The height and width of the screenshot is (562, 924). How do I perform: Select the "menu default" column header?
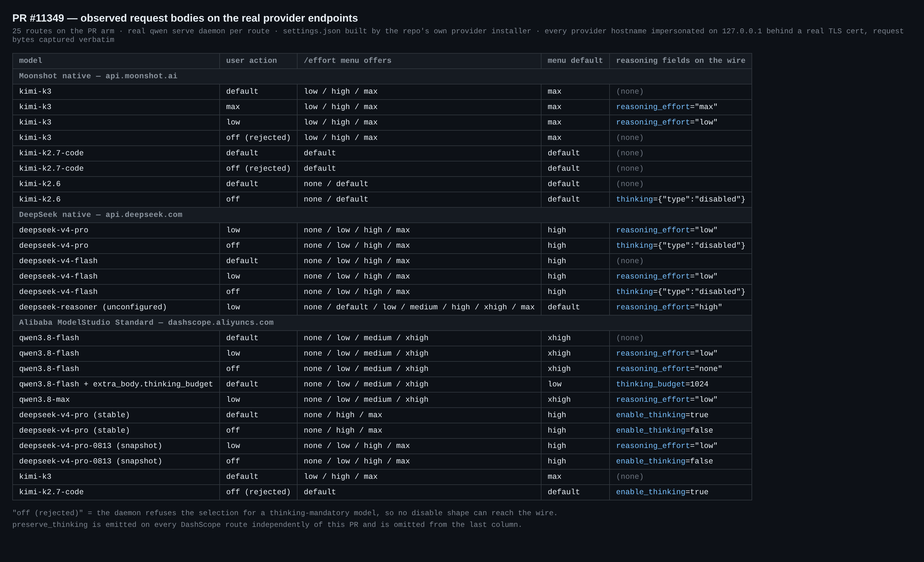click(x=575, y=61)
